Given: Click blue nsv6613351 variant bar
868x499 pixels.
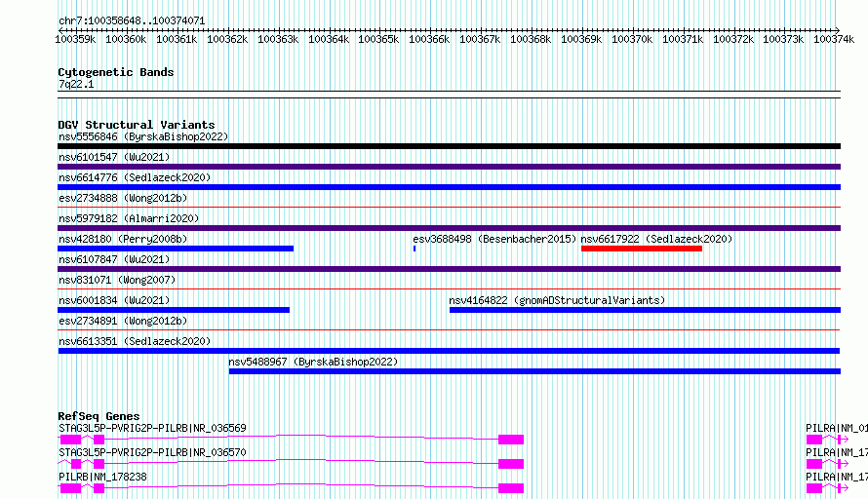Looking at the screenshot, I should (449, 351).
